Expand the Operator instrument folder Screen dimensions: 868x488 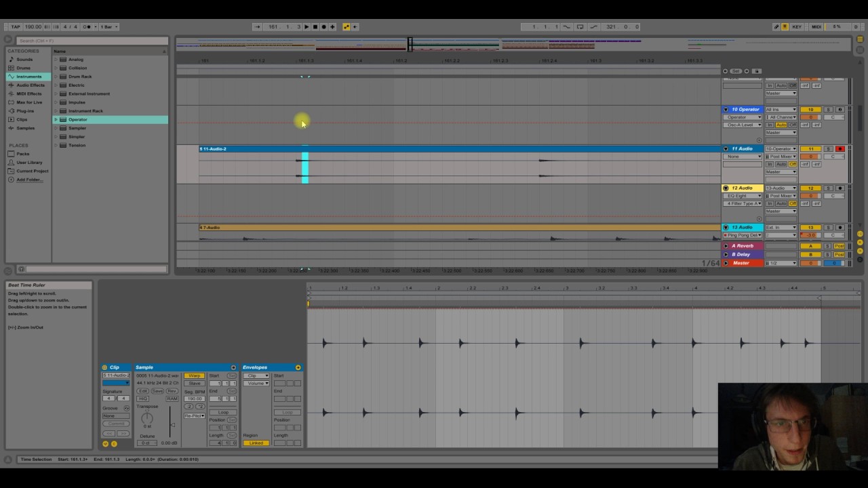point(56,119)
